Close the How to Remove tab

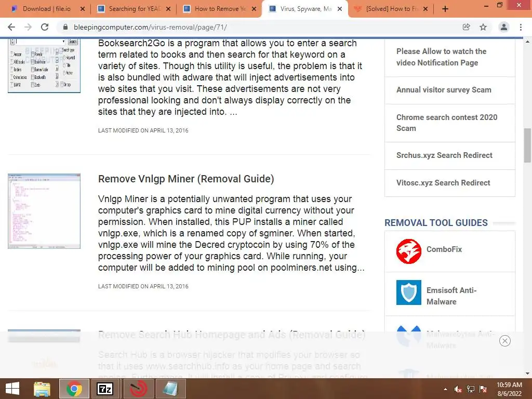point(254,9)
